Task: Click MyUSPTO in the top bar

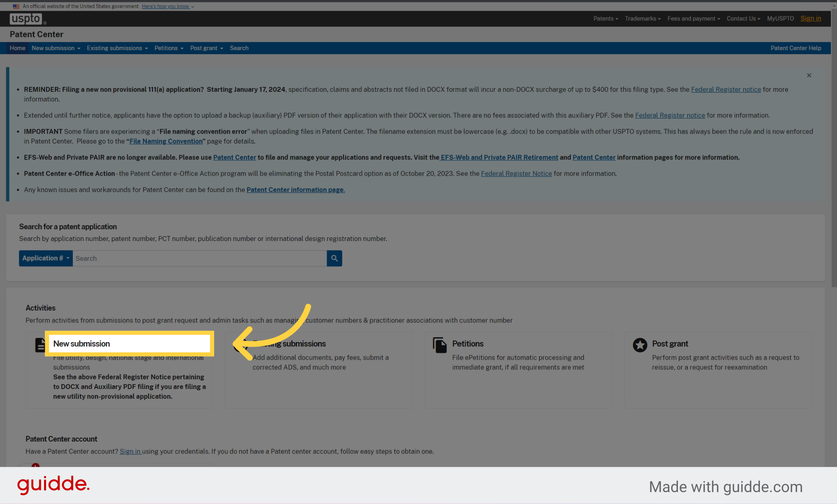Action: (x=780, y=18)
